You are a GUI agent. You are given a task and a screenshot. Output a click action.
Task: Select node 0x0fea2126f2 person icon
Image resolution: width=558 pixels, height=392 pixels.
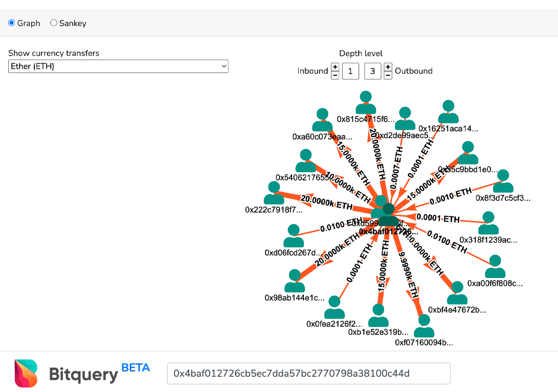(334, 307)
